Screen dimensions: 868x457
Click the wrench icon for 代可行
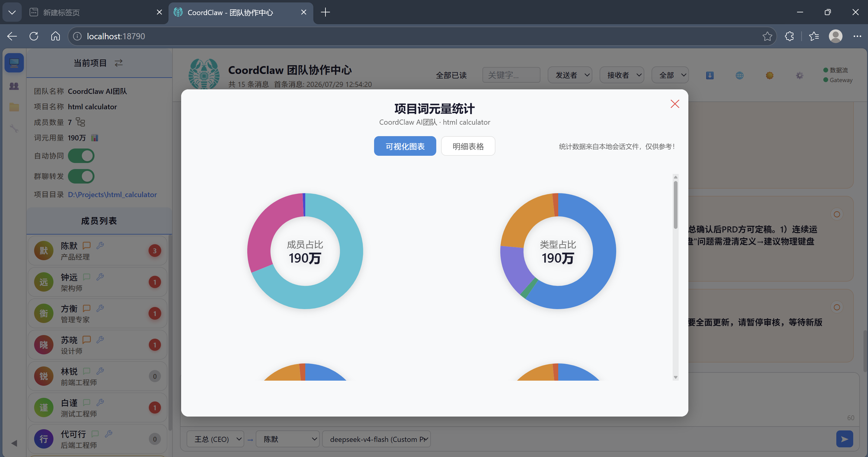point(108,434)
